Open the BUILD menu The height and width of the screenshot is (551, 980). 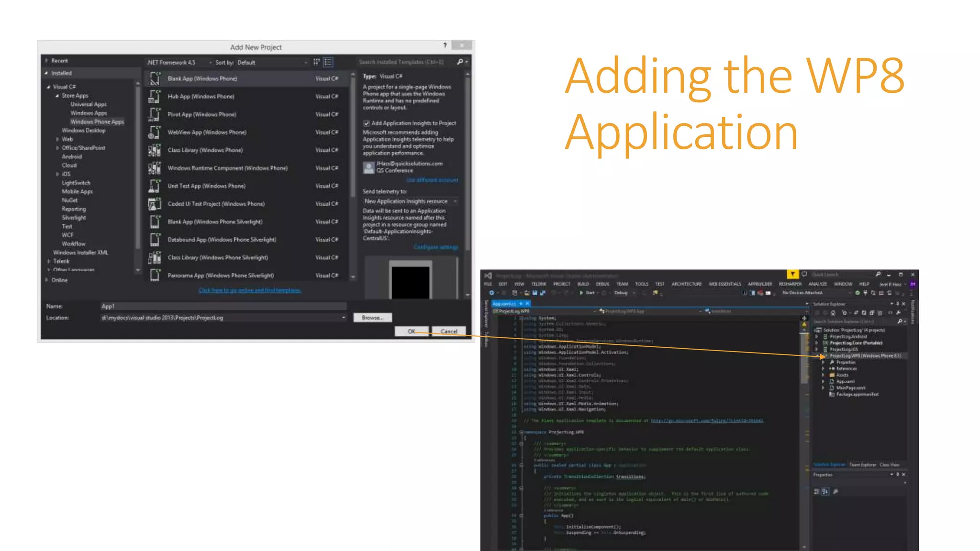coord(583,284)
